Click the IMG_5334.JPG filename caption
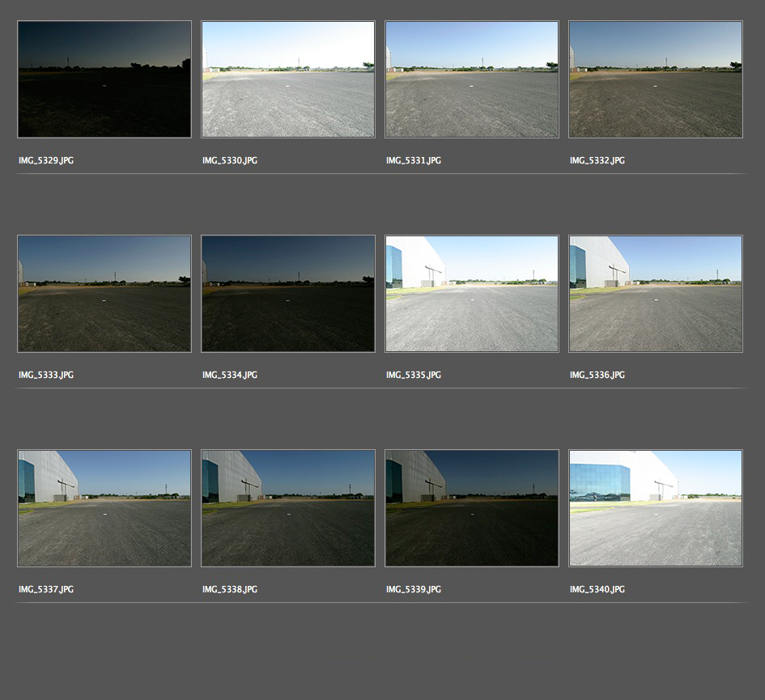765x700 pixels. pyautogui.click(x=230, y=375)
